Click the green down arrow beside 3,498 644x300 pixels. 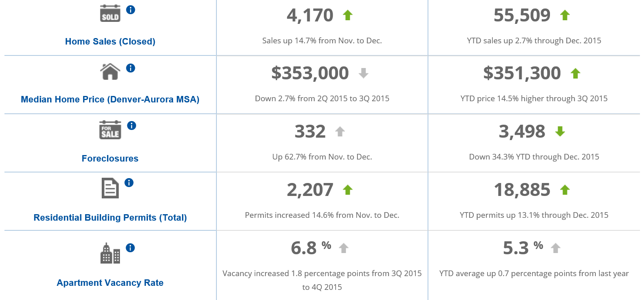tap(560, 132)
